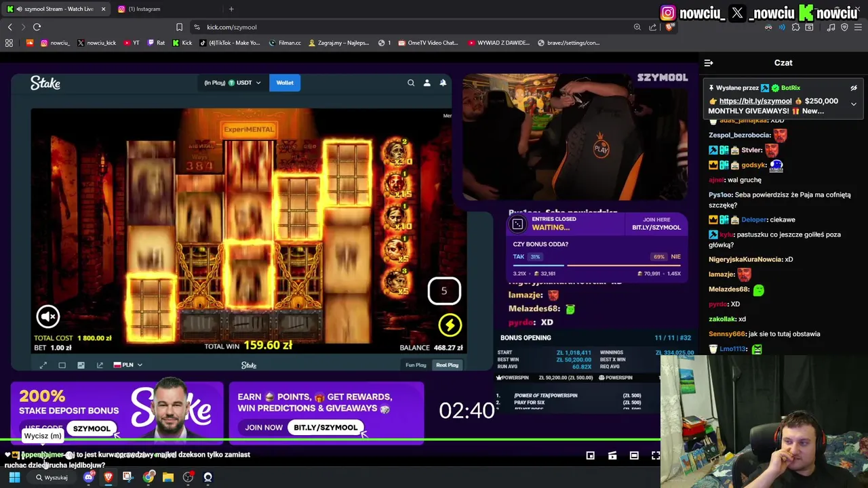
Task: Click the TAK/NIE prediction bar
Action: [597, 266]
